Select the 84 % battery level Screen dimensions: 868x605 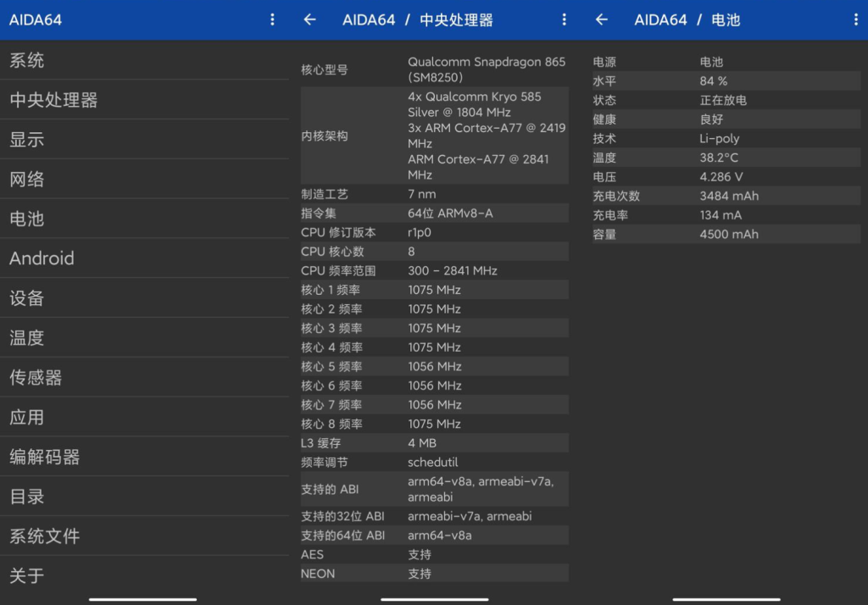coord(713,81)
